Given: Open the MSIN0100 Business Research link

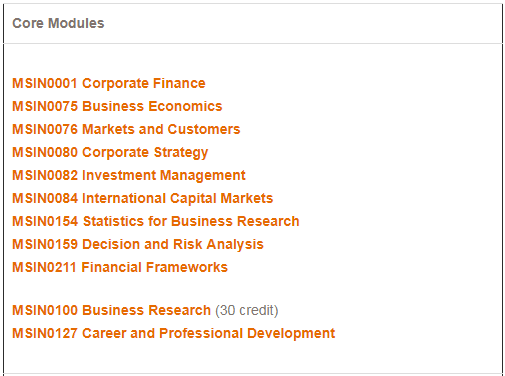Looking at the screenshot, I should [111, 310].
